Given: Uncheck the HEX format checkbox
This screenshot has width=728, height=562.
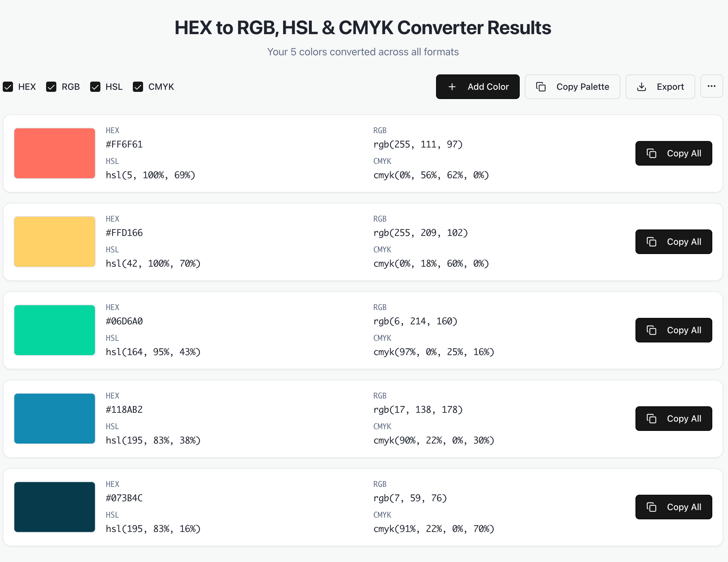Looking at the screenshot, I should coord(8,87).
